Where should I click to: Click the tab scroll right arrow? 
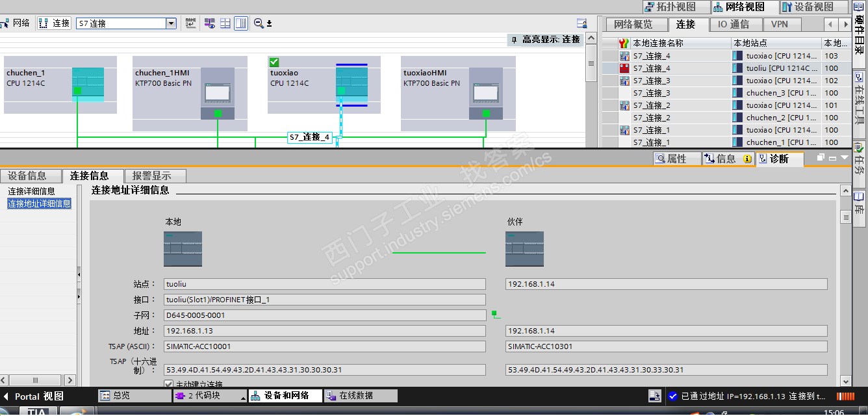[x=845, y=24]
